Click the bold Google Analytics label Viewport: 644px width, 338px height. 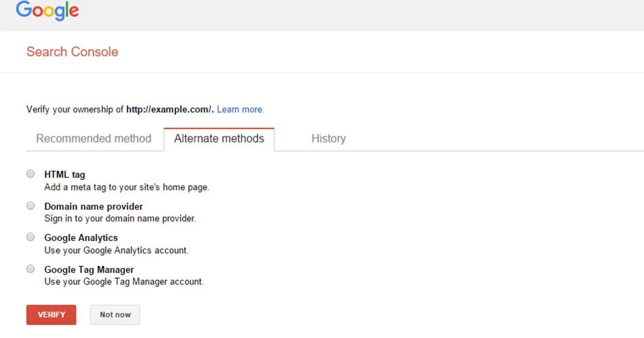click(81, 238)
